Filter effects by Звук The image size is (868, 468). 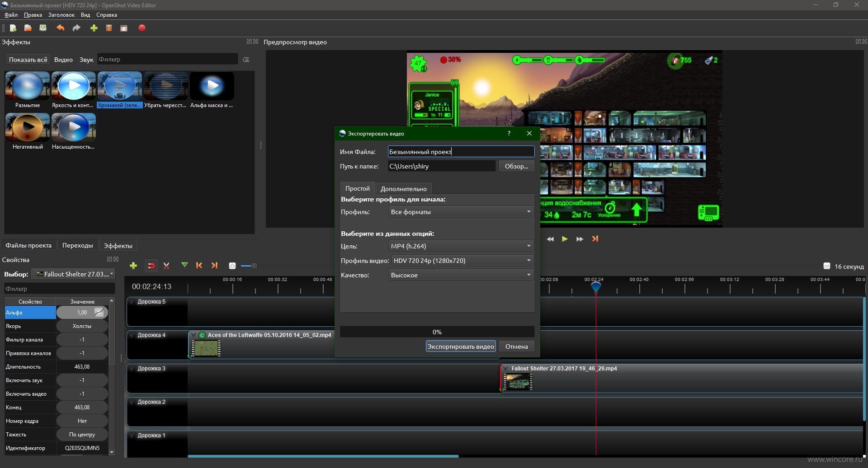pos(86,60)
